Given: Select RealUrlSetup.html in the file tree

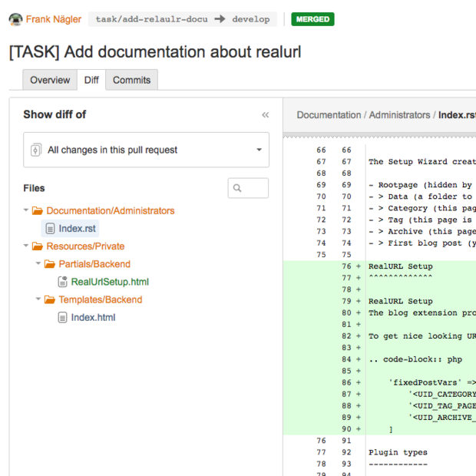Looking at the screenshot, I should (110, 282).
